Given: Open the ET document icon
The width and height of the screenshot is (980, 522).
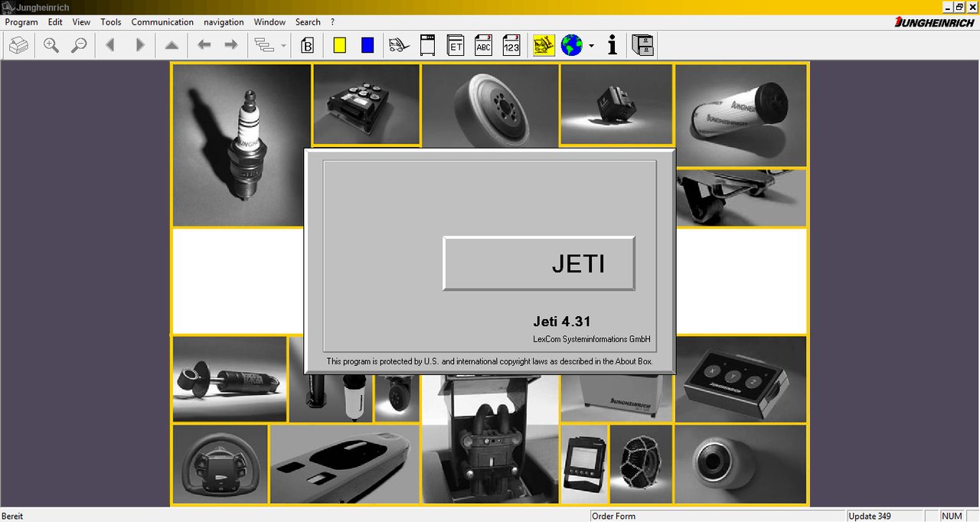Looking at the screenshot, I should click(456, 45).
